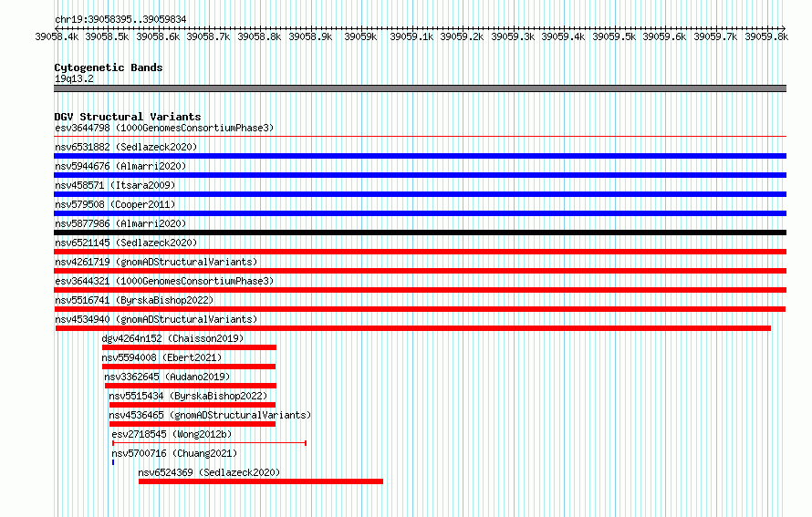Open nsv579508 (Cooper2011) variant label
Screen dimensions: 812x517
115,204
